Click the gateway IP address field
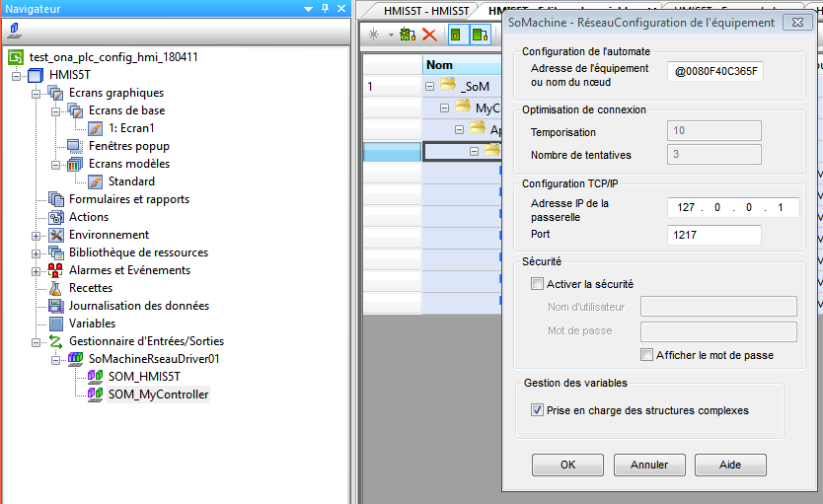The image size is (823, 504). pos(733,207)
